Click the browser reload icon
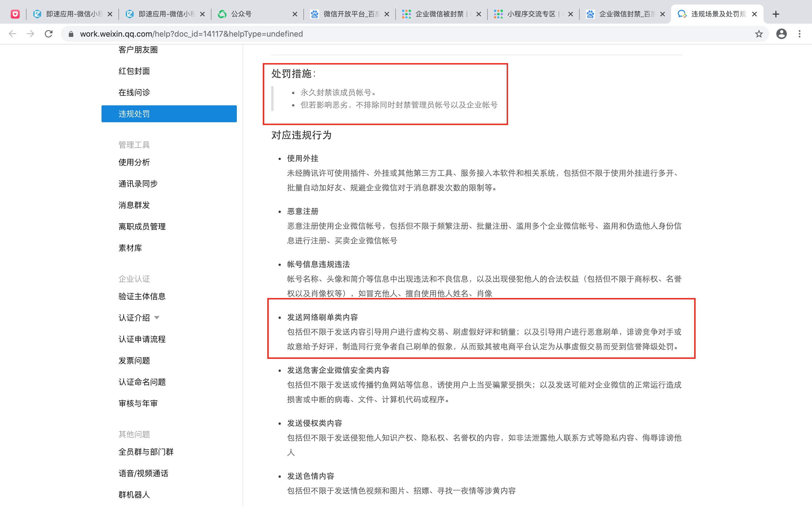The height and width of the screenshot is (507, 812). tap(49, 34)
